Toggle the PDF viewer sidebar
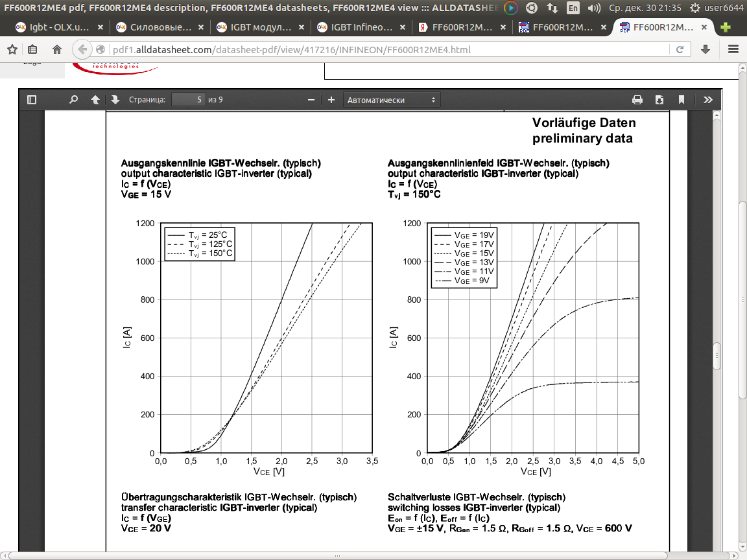 (31, 100)
